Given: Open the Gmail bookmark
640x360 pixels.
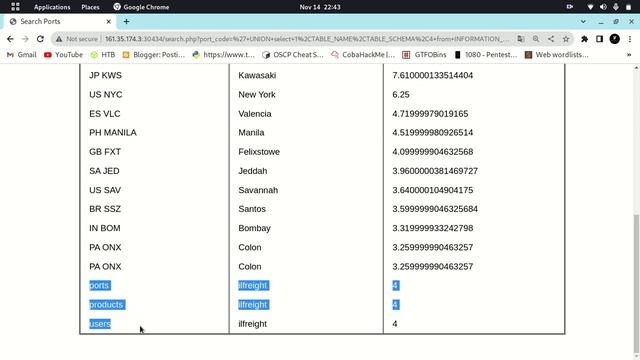Looking at the screenshot, I should (22, 55).
